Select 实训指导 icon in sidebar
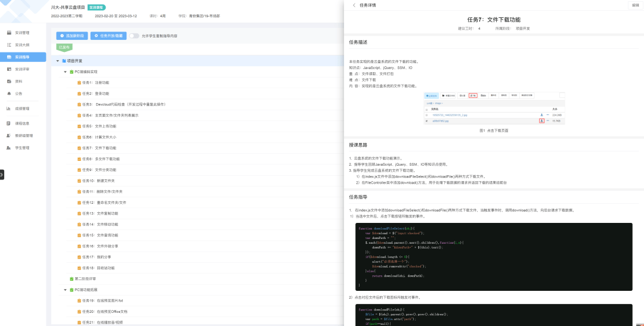The image size is (644, 326). point(9,57)
